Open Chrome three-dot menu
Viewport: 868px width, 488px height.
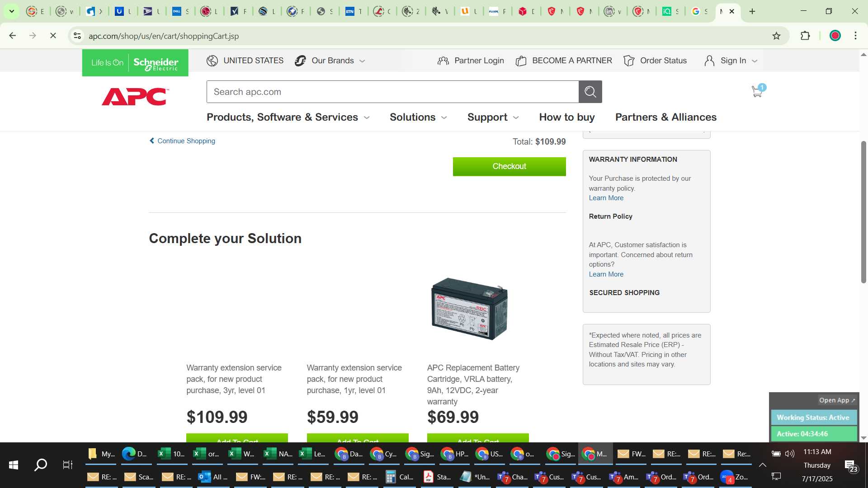pyautogui.click(x=855, y=36)
